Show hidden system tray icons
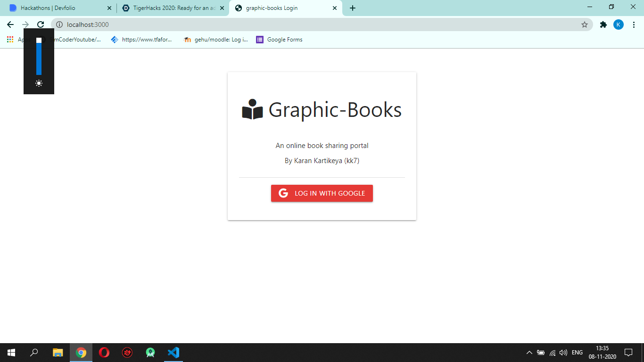This screenshot has width=644, height=362. tap(529, 353)
